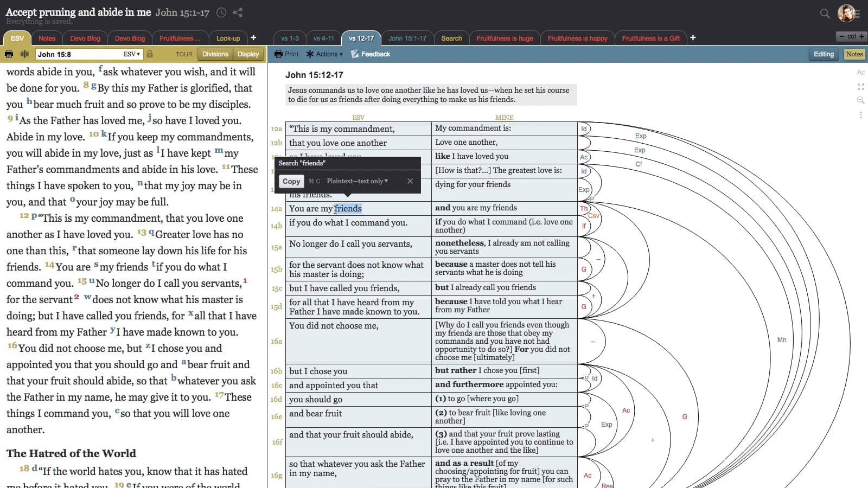Image resolution: width=868 pixels, height=488 pixels.
Task: Toggle the Display button
Action: 248,54
